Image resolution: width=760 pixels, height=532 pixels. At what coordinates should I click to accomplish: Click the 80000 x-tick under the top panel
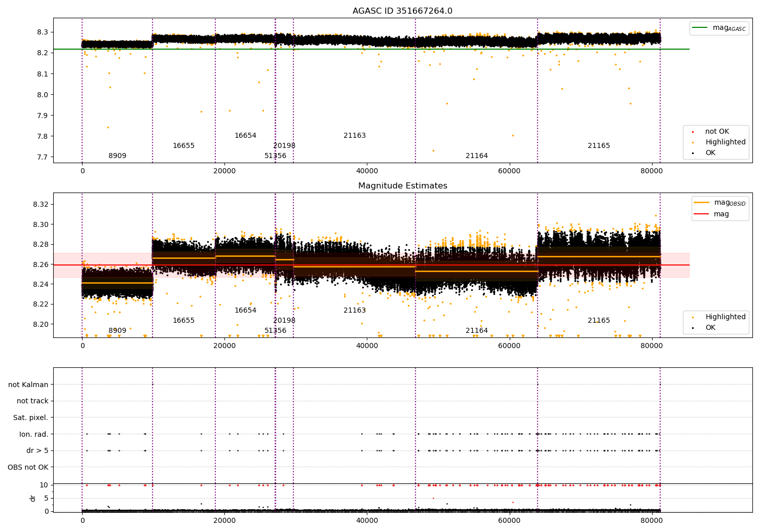(651, 171)
